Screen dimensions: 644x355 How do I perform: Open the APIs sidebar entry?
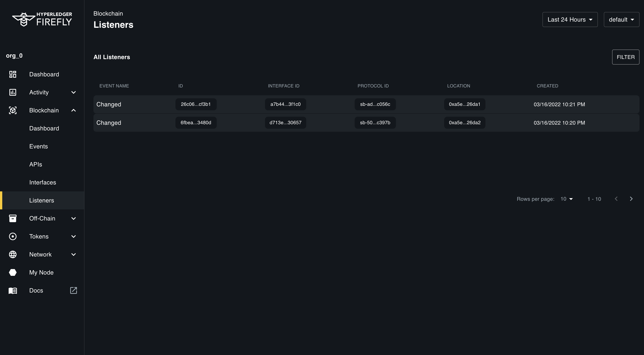click(x=35, y=164)
